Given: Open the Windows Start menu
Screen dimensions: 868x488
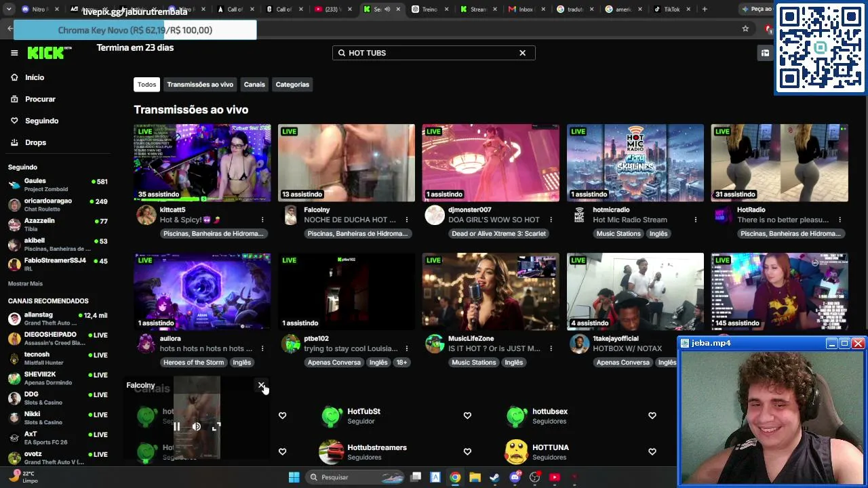Looking at the screenshot, I should point(294,477).
